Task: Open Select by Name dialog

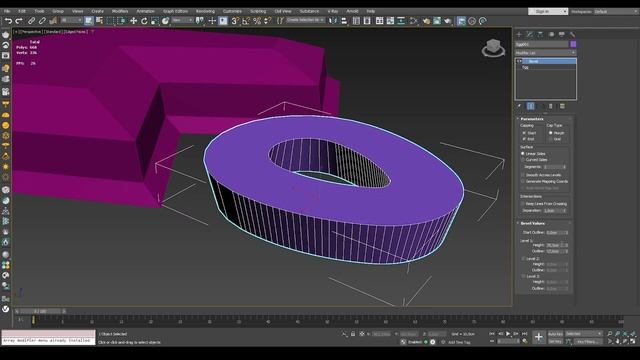Action: pyautogui.click(x=99, y=21)
